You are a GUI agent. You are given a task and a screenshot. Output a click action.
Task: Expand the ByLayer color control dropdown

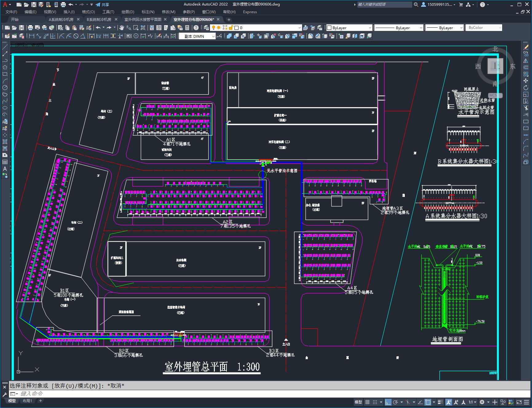coord(370,28)
